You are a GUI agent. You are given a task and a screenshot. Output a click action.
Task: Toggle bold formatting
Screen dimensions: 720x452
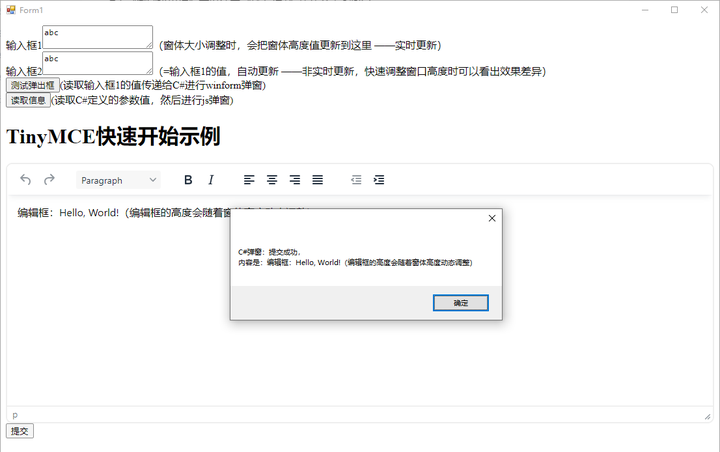tap(188, 180)
